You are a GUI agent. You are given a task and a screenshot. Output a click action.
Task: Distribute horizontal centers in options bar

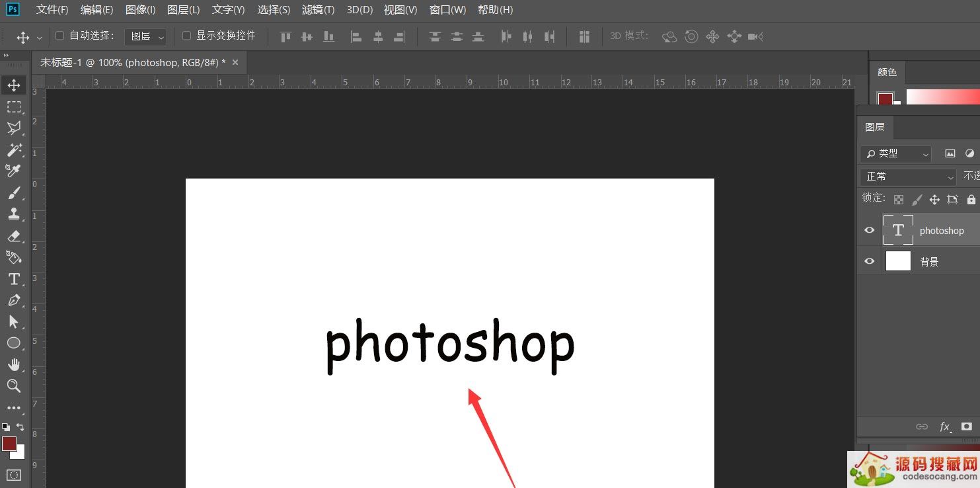click(x=527, y=37)
